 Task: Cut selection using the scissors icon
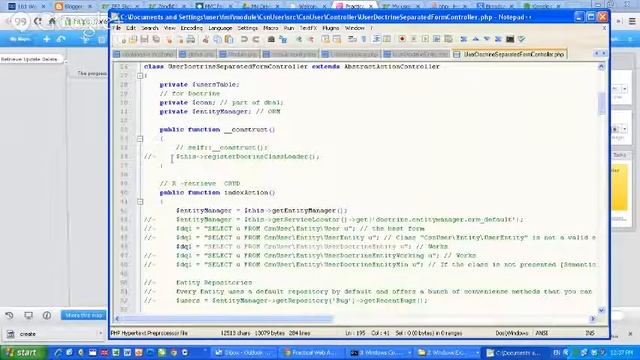pyautogui.click(x=205, y=39)
